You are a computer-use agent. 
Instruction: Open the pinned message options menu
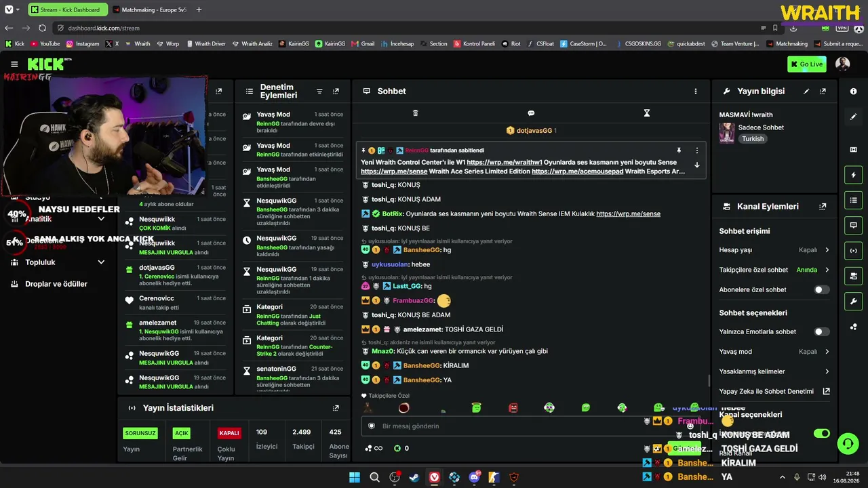coord(696,150)
